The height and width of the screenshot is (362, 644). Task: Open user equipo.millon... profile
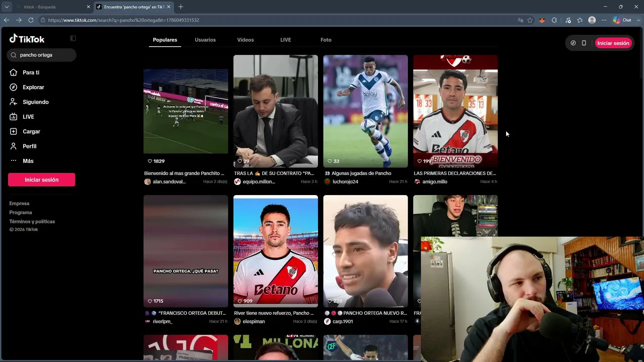pos(259,182)
